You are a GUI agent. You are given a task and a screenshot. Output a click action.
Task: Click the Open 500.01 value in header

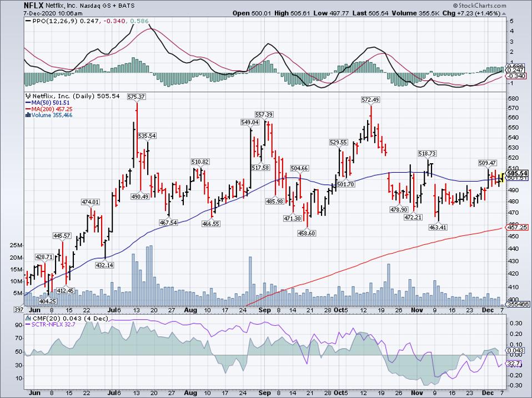252,13
